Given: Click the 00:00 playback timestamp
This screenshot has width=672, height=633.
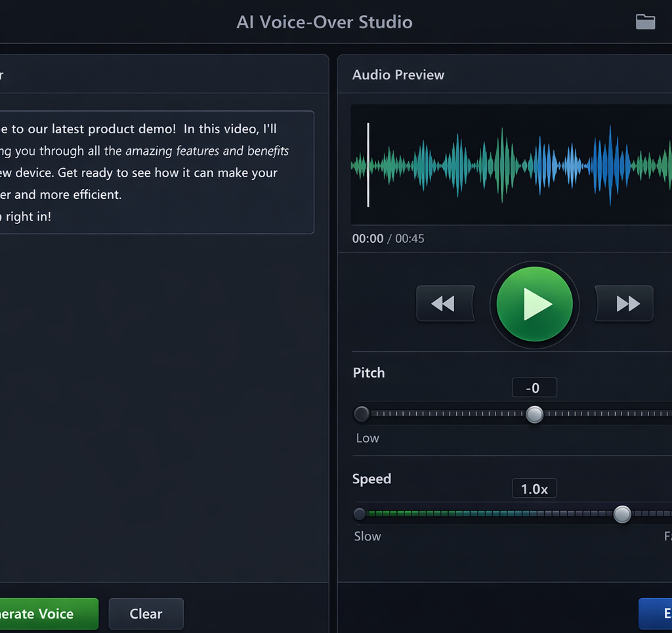Looking at the screenshot, I should click(x=367, y=238).
